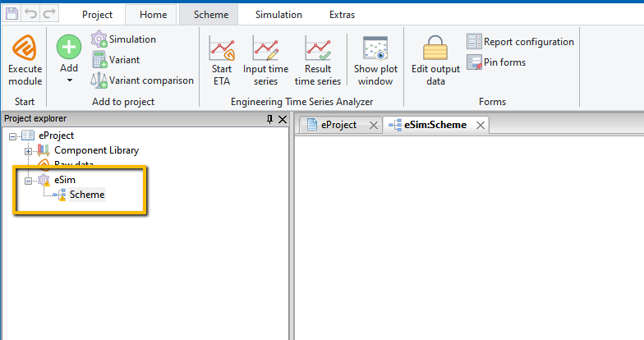Image resolution: width=644 pixels, height=340 pixels.
Task: Click the green Add plus icon
Action: [x=69, y=47]
